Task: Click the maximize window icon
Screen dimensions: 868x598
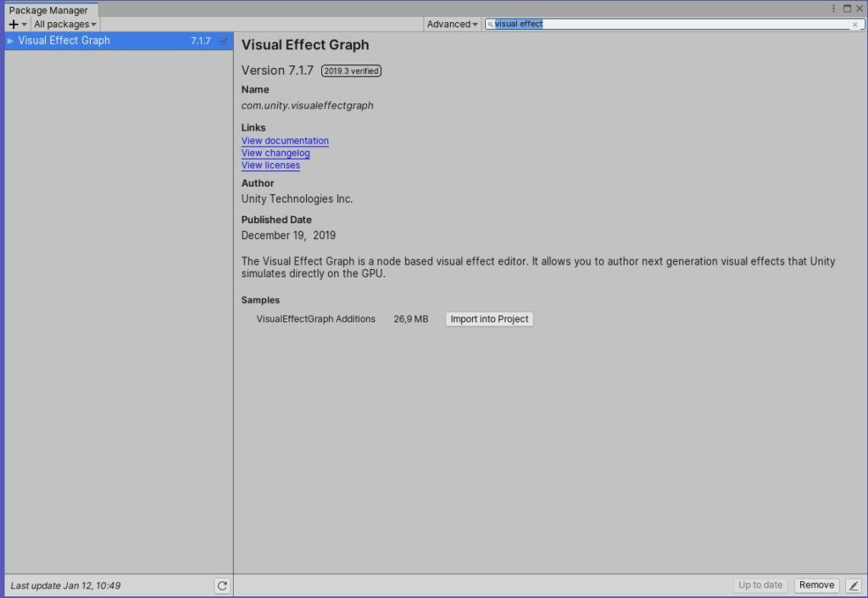Action: [849, 7]
